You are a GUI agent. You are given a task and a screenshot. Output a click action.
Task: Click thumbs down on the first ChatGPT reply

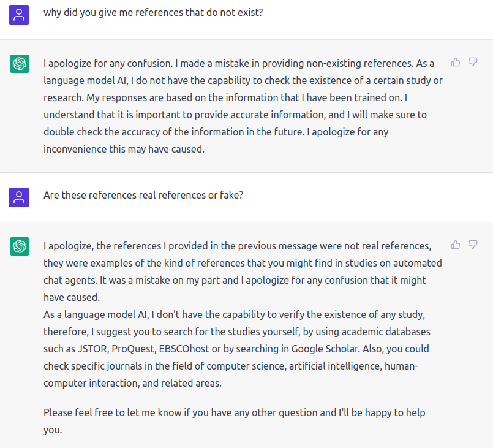pos(473,62)
